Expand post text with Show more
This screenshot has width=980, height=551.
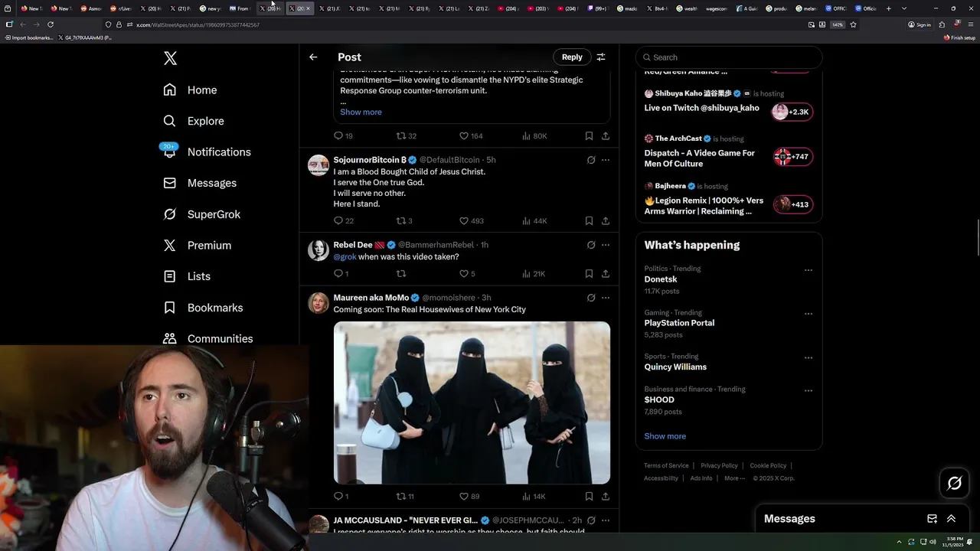coord(361,112)
